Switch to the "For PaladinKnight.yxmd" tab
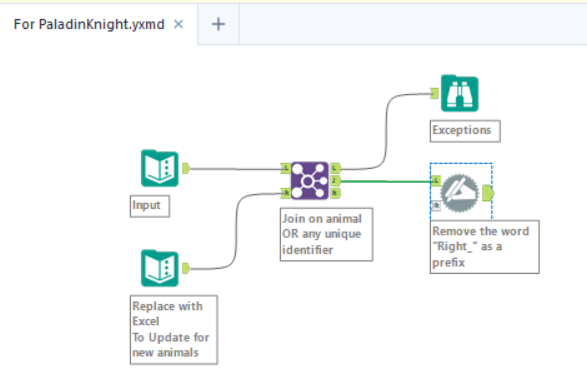This screenshot has width=587, height=368. [x=89, y=24]
